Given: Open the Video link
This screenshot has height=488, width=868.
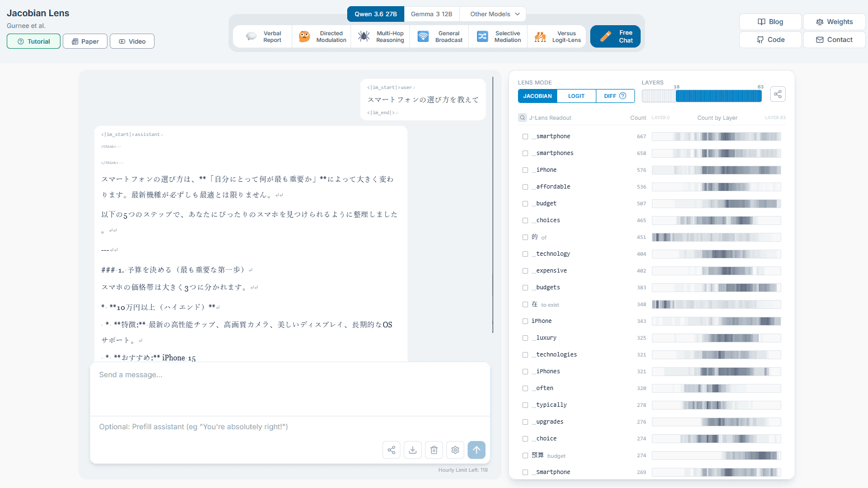Looking at the screenshot, I should tap(132, 41).
